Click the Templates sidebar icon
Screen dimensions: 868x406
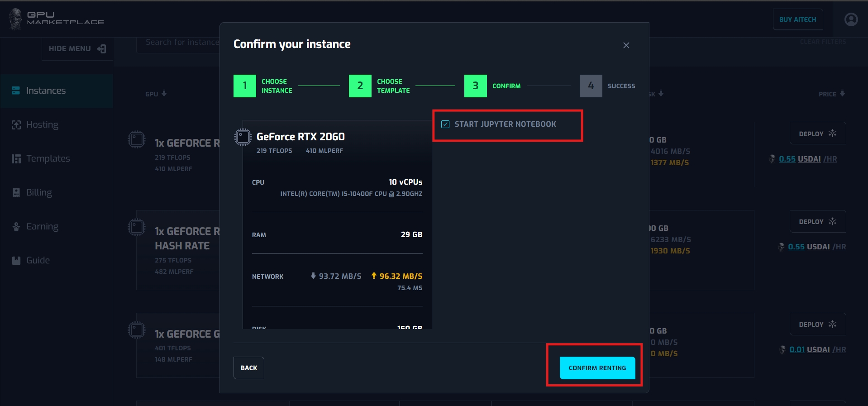pos(16,159)
